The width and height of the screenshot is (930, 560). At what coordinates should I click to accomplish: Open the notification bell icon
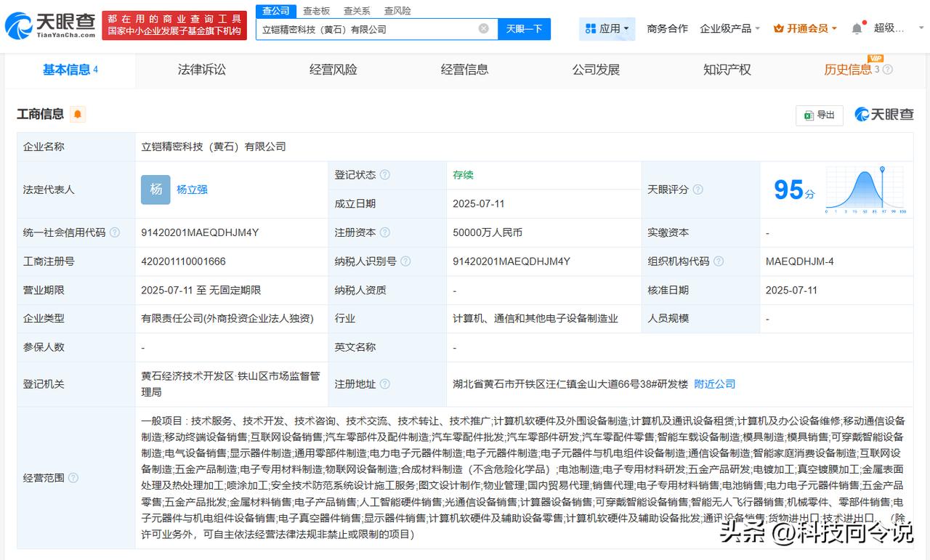pyautogui.click(x=857, y=28)
